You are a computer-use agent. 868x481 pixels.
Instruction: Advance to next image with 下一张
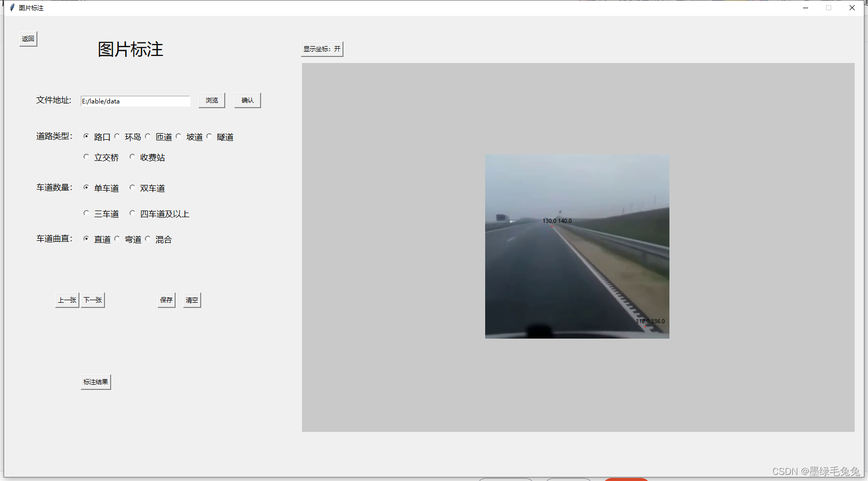[x=93, y=300]
